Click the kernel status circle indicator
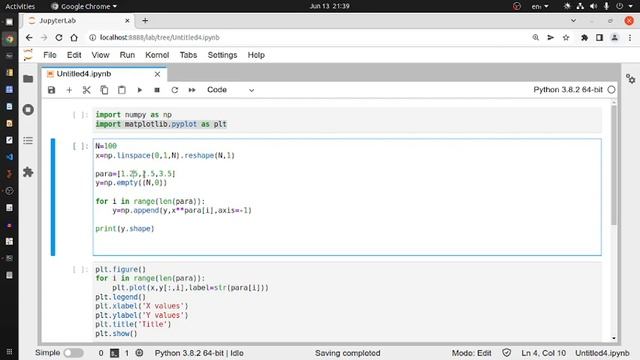The width and height of the screenshot is (640, 360). 611,90
